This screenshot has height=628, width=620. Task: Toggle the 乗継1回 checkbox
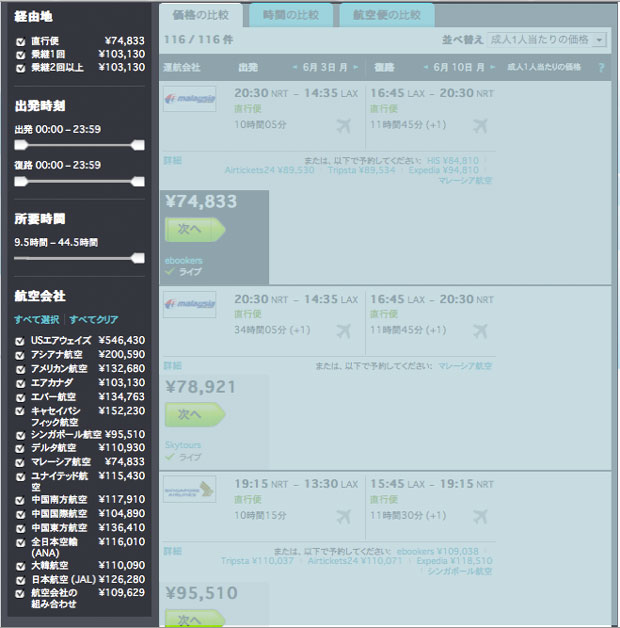pyautogui.click(x=20, y=55)
